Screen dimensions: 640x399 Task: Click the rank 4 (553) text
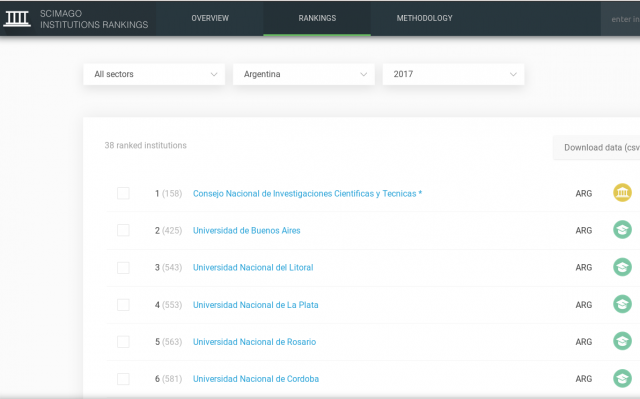click(168, 305)
